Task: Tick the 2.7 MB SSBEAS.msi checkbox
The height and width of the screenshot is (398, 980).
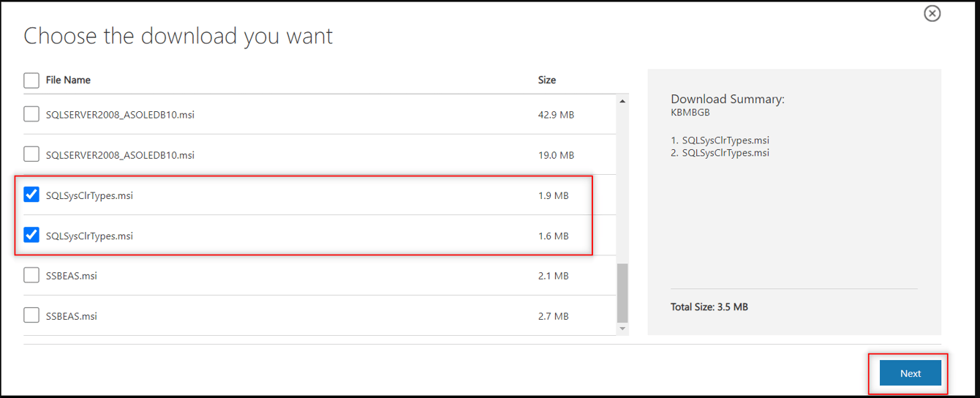Action: tap(31, 315)
